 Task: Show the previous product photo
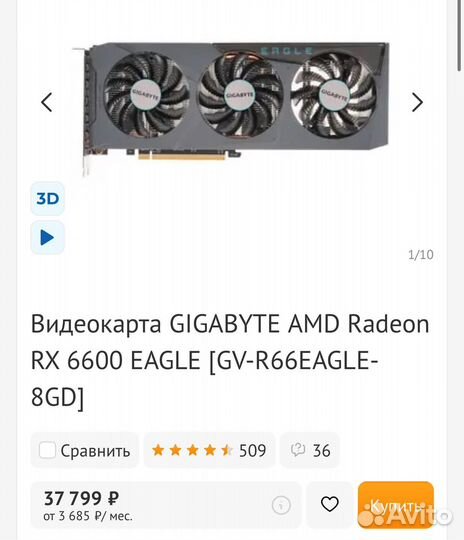pyautogui.click(x=47, y=102)
